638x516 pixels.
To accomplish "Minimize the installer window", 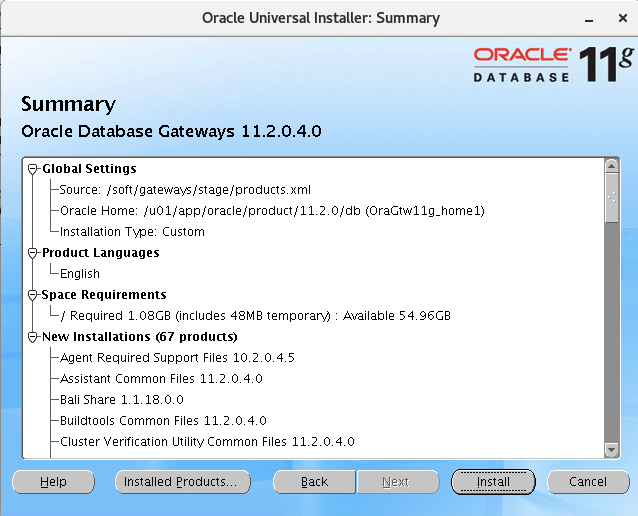I will point(589,19).
